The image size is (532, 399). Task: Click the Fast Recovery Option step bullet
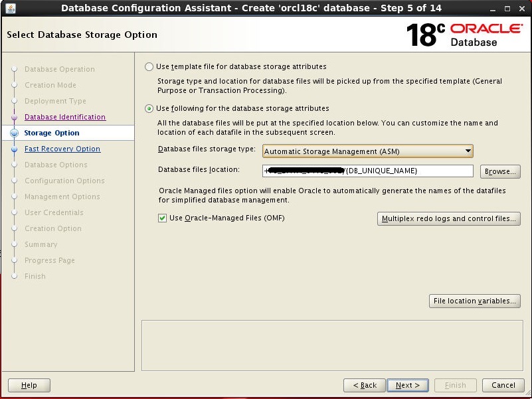[x=14, y=149]
